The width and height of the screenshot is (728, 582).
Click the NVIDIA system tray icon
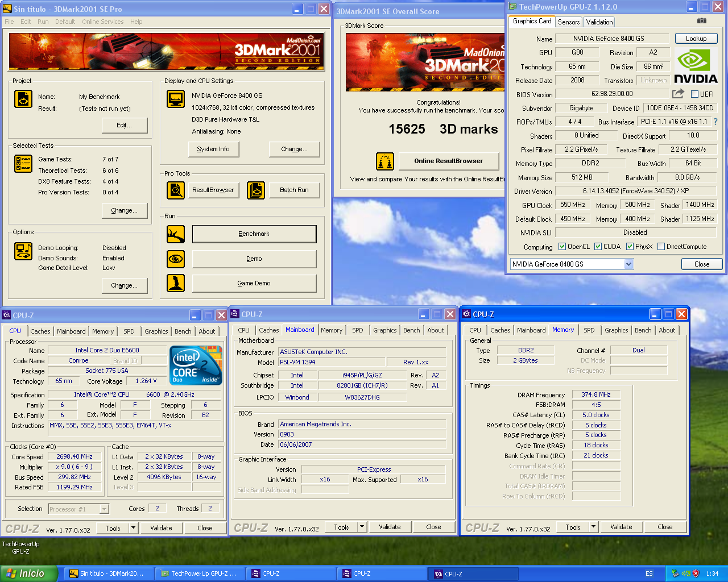point(685,573)
